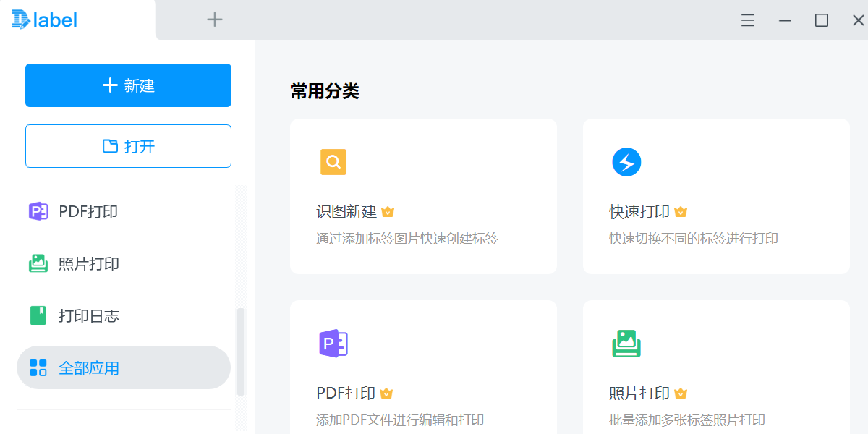This screenshot has width=868, height=434.
Task: Maximize the Dlabel window
Action: click(x=822, y=20)
